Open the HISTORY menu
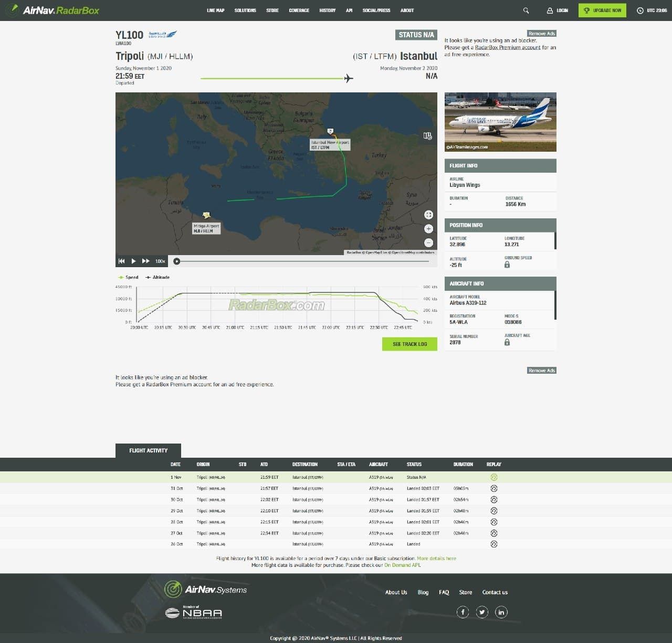 328,10
